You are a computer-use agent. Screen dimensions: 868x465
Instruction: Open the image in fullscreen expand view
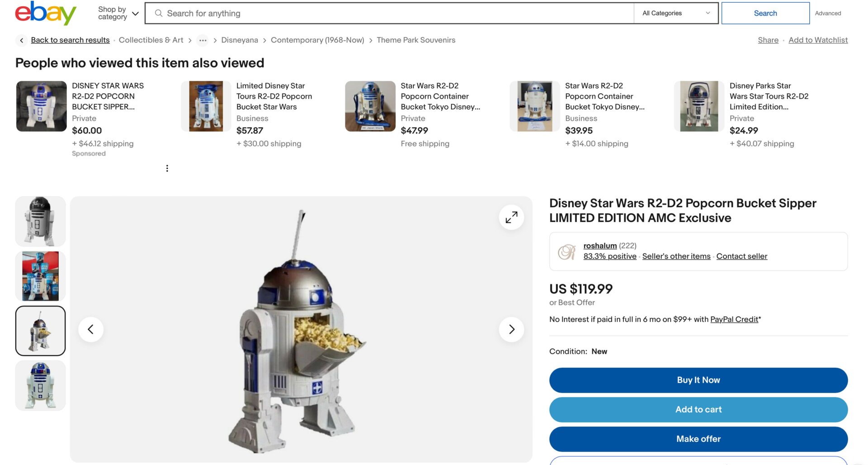(511, 217)
